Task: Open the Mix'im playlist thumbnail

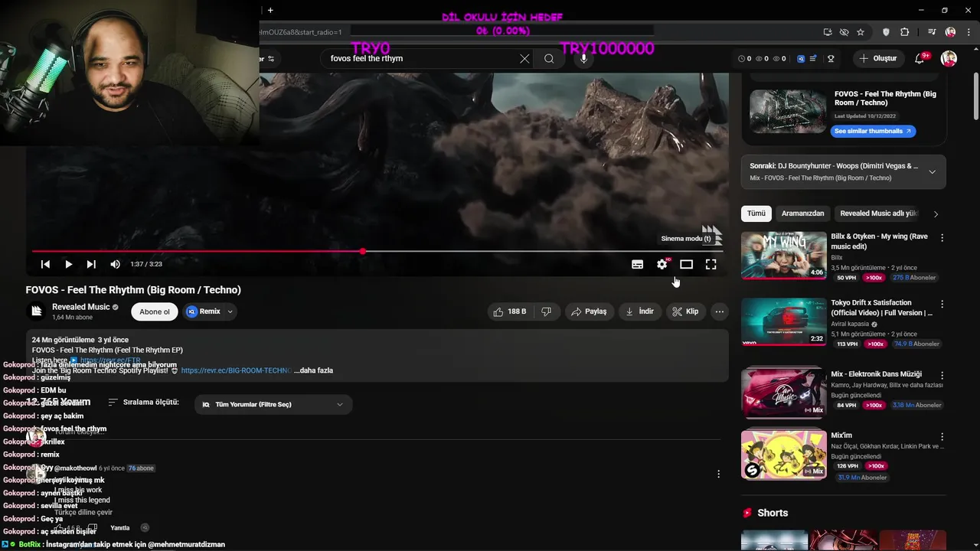Action: pyautogui.click(x=783, y=455)
